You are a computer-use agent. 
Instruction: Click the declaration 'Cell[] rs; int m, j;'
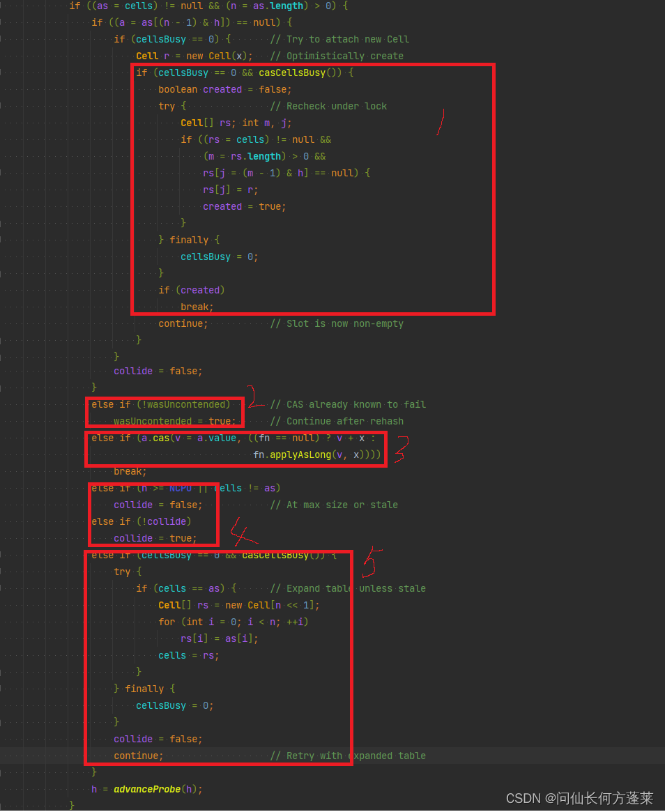click(x=236, y=123)
